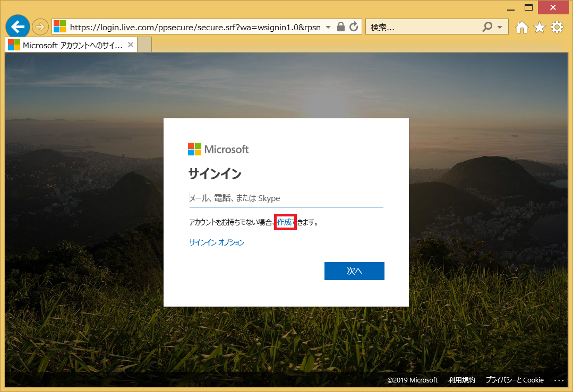Click the 作成 account creation link
Screen dimensions: 573x392
(285, 222)
